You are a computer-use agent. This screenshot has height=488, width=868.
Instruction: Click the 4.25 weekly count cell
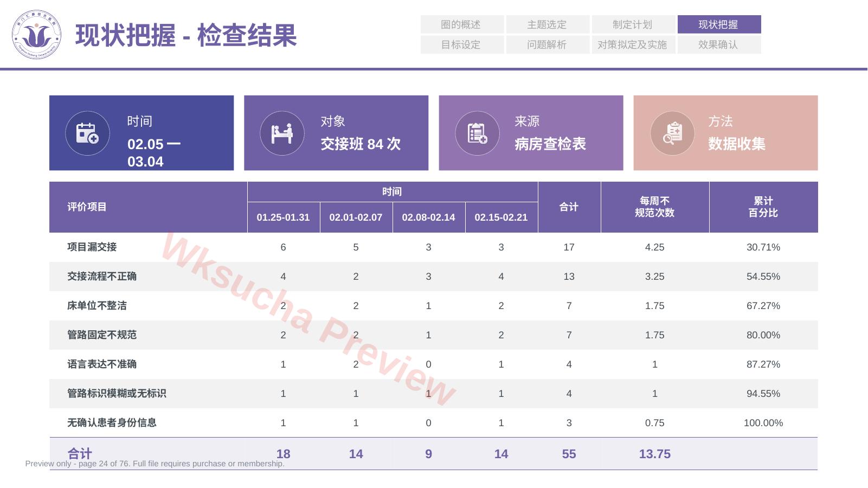[x=654, y=247]
